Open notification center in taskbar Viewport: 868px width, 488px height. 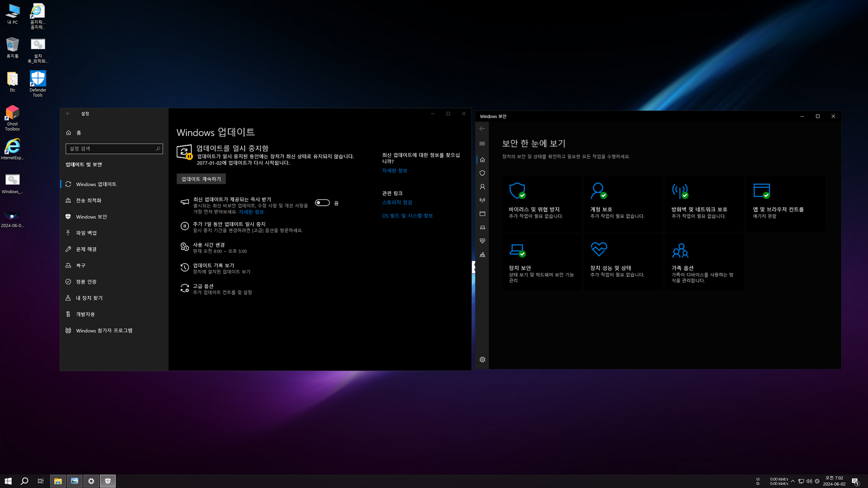pos(855,481)
